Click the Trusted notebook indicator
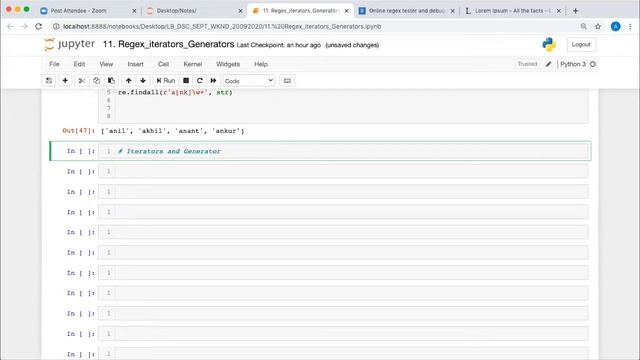 [x=527, y=64]
